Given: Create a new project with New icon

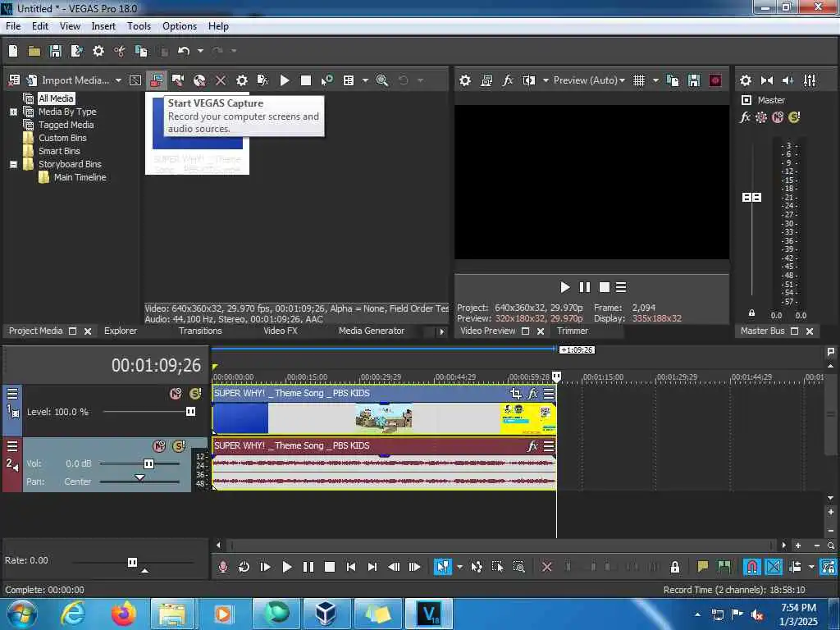Looking at the screenshot, I should (x=13, y=51).
